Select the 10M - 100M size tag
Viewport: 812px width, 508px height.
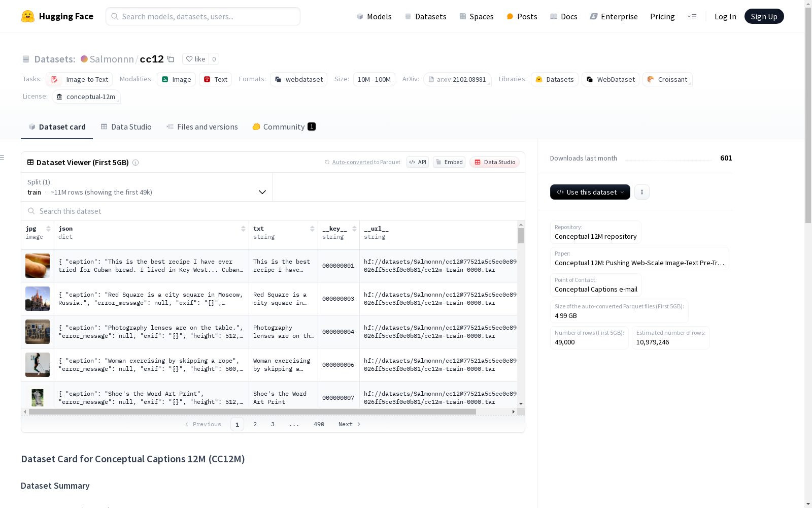[374, 79]
